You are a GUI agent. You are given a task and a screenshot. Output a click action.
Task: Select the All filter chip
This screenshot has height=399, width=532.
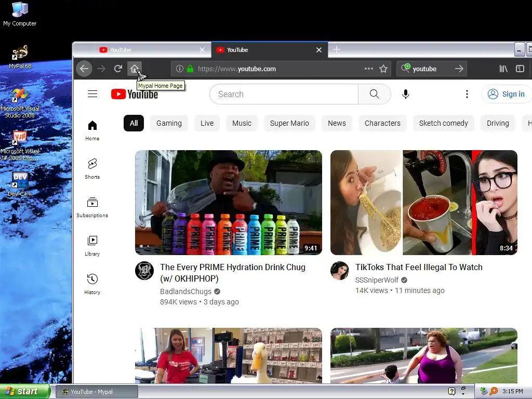point(134,123)
